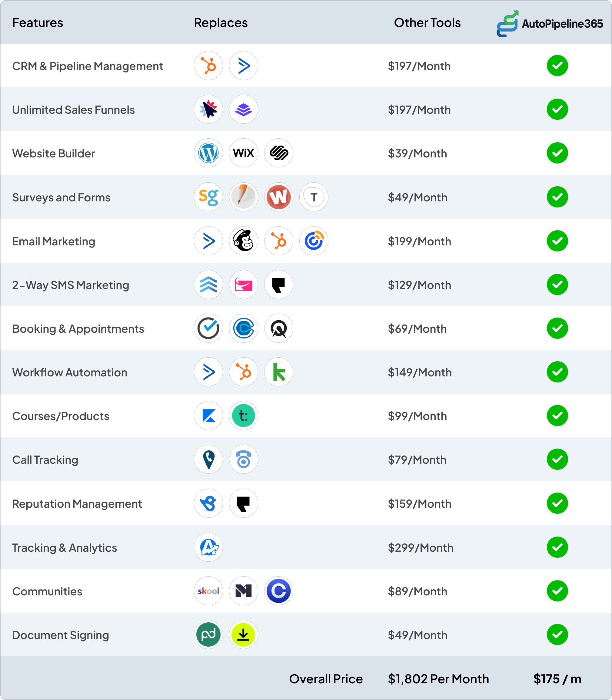This screenshot has width=612, height=700.
Task: Click the Calendly icon in Booking row
Action: pos(244,328)
